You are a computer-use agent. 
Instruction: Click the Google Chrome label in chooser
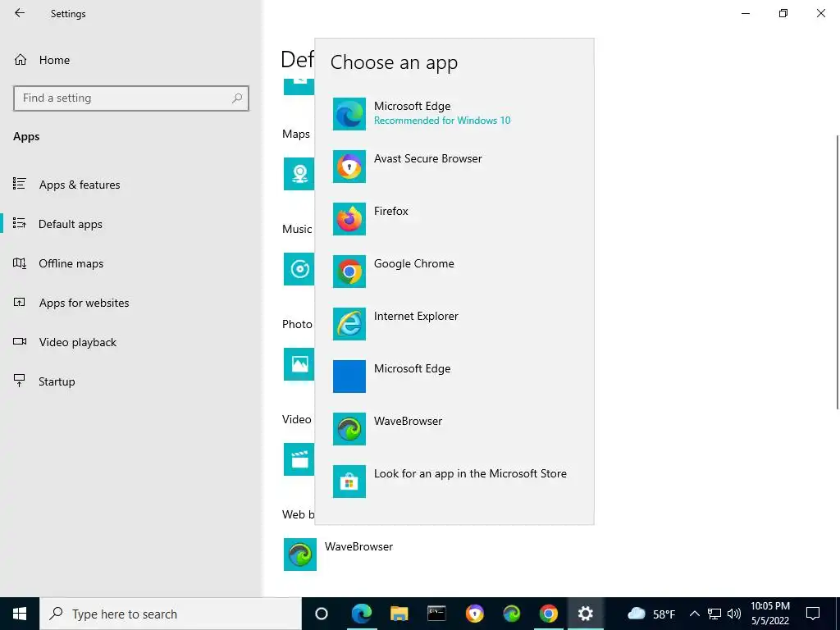pos(414,263)
